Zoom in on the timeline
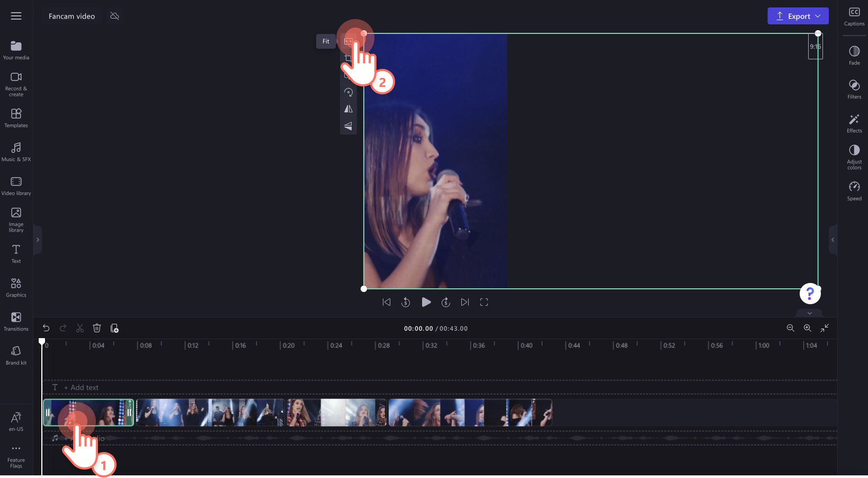The height and width of the screenshot is (478, 868). [807, 327]
